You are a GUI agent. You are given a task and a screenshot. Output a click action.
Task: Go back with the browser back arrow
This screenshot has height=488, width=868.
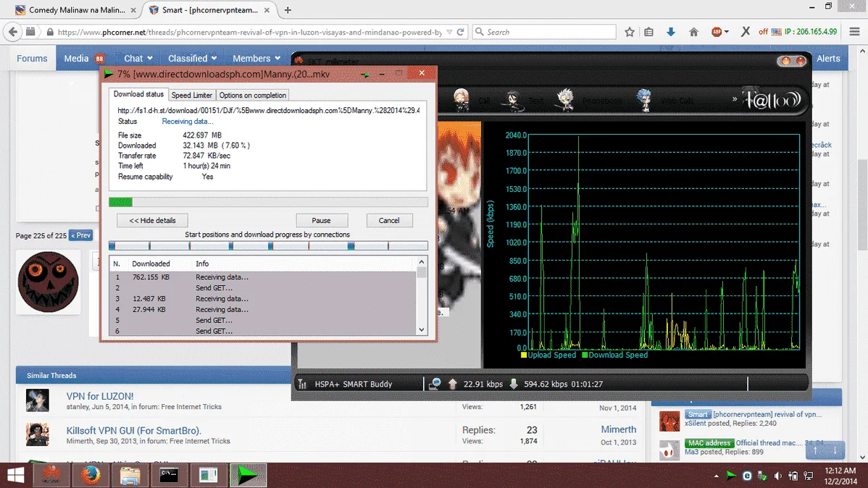click(x=13, y=32)
